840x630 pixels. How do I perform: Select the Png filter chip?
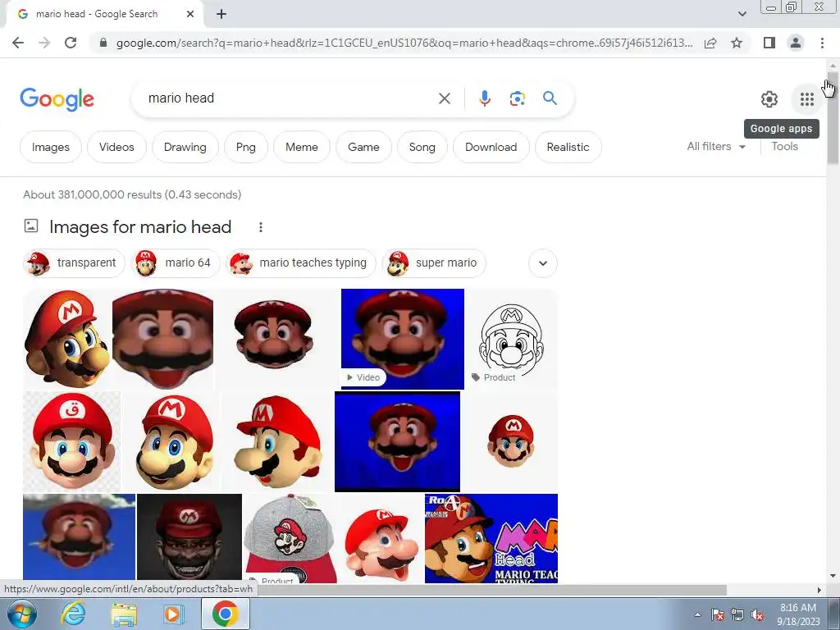(x=246, y=147)
